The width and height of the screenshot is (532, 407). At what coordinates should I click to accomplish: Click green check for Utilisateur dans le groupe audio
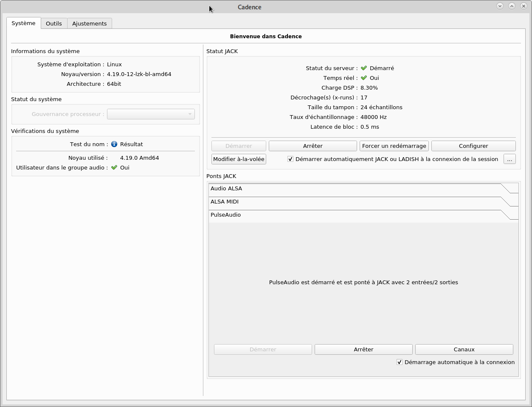coord(114,167)
